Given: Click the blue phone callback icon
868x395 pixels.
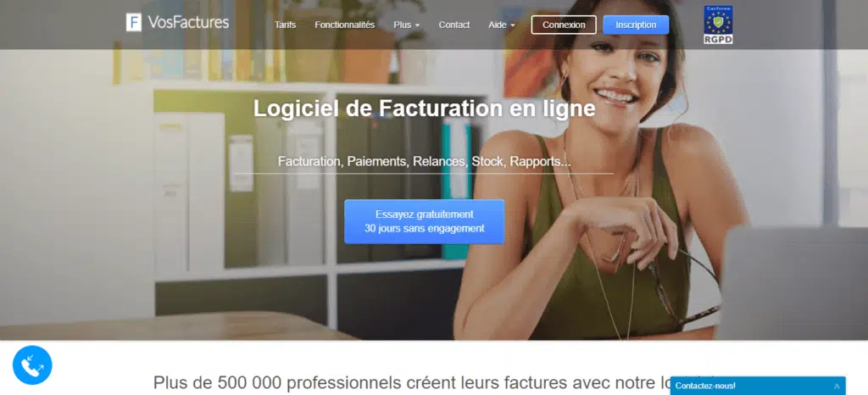Looking at the screenshot, I should (32, 365).
